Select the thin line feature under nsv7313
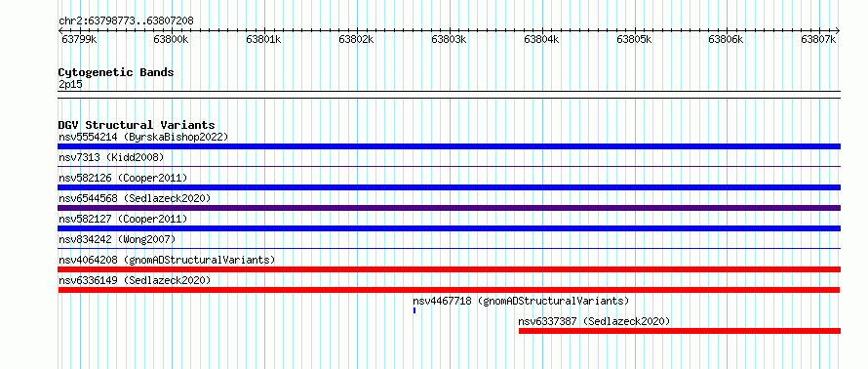868x369 pixels. 449,166
